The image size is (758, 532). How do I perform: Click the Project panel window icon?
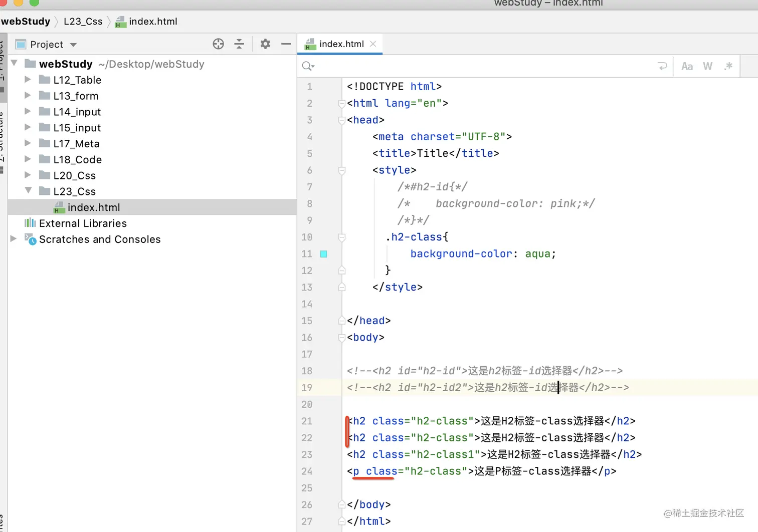pyautogui.click(x=21, y=45)
